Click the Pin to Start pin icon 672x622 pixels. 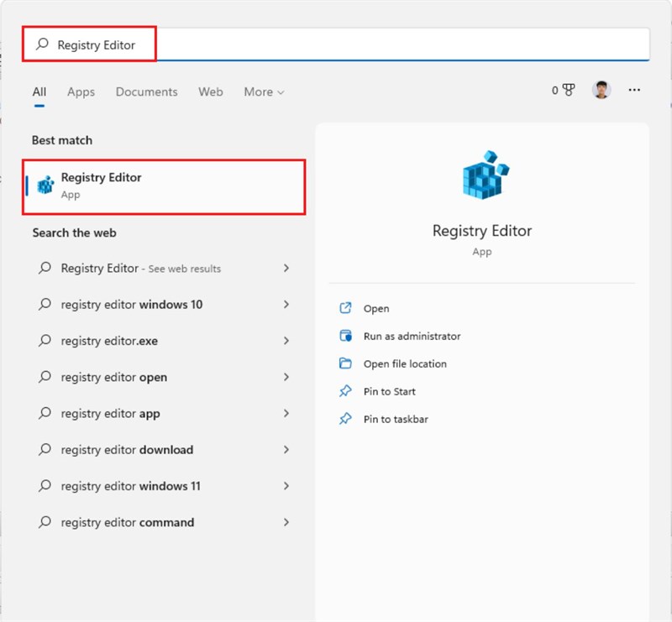point(345,391)
